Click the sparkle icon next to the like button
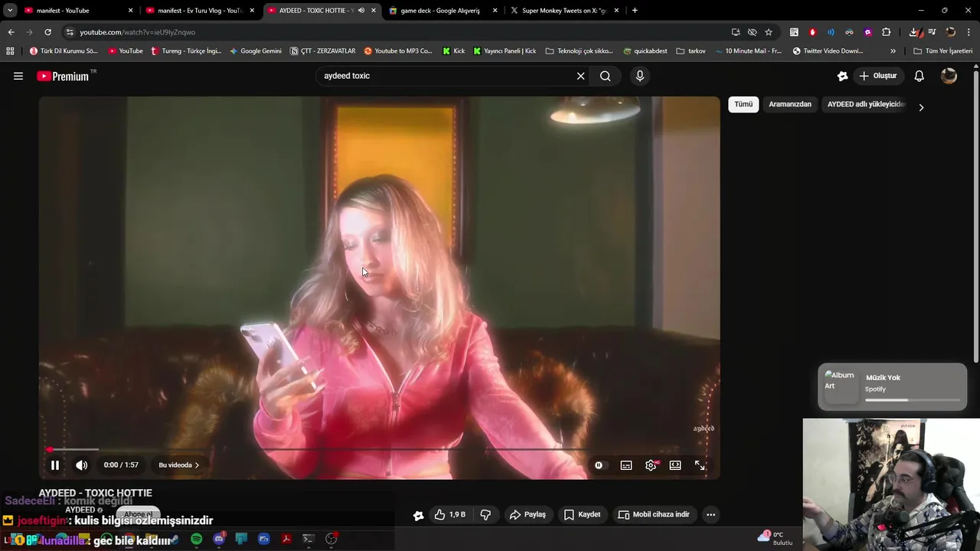 [x=418, y=516]
